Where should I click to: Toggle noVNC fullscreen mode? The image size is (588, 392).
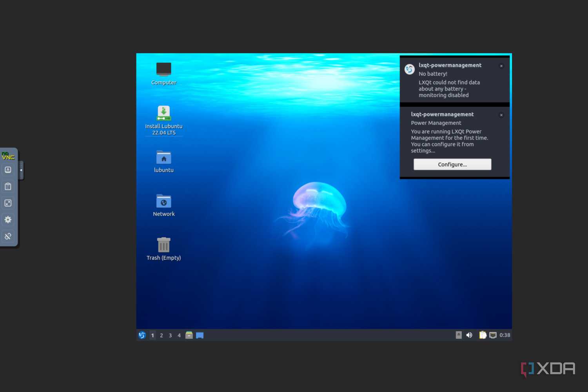click(x=8, y=203)
